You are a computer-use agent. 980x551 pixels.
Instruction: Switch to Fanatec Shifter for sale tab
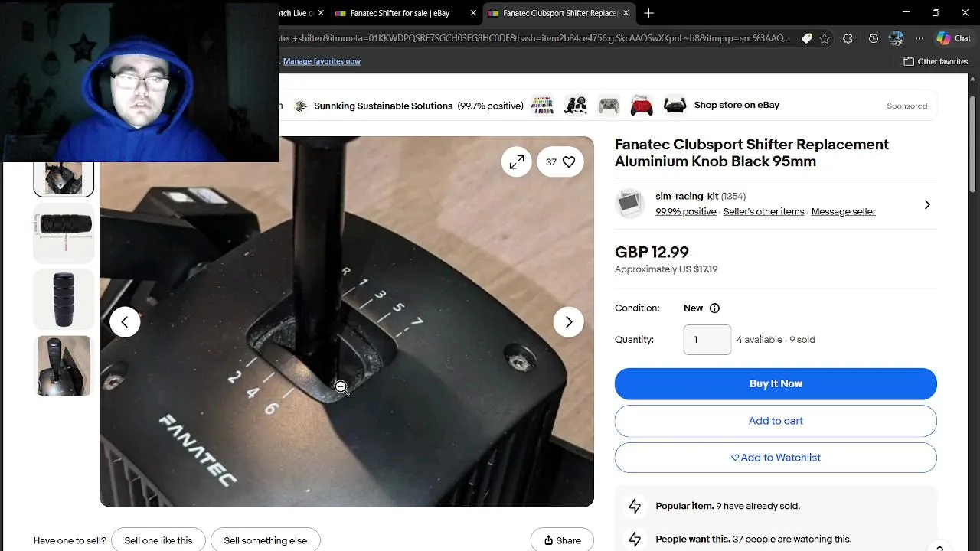pyautogui.click(x=400, y=13)
